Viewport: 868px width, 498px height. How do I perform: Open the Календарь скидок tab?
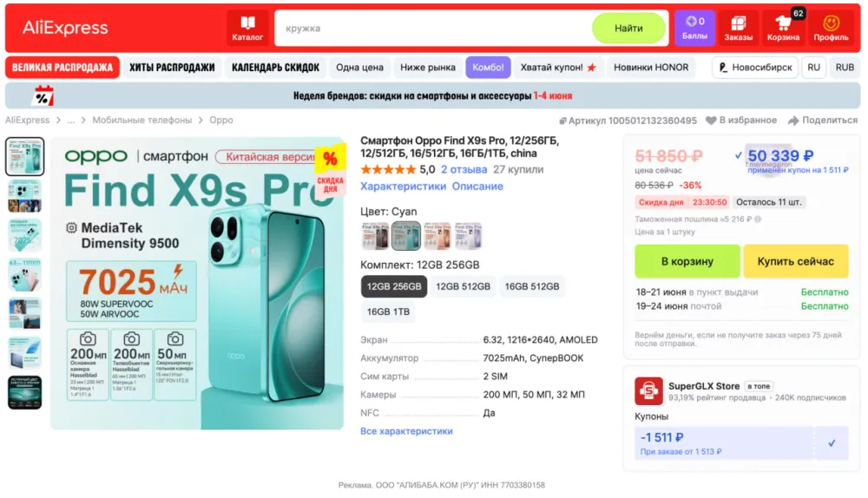[275, 68]
